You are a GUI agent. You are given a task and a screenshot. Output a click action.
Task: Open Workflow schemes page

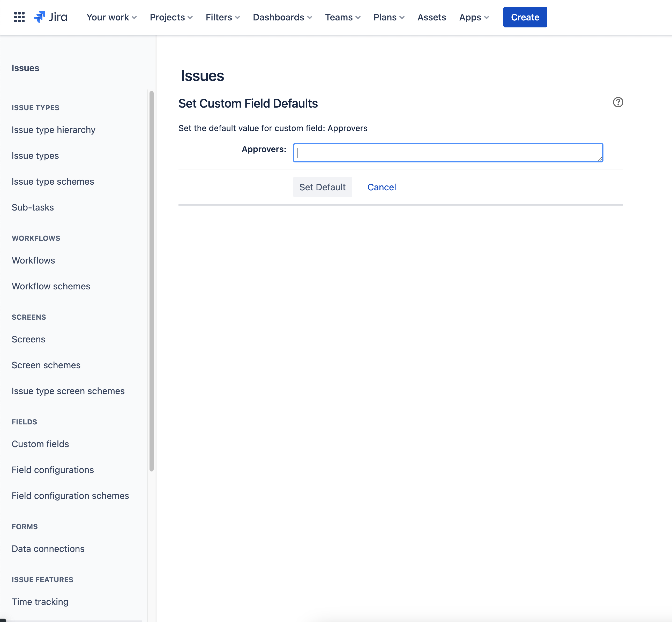coord(51,286)
